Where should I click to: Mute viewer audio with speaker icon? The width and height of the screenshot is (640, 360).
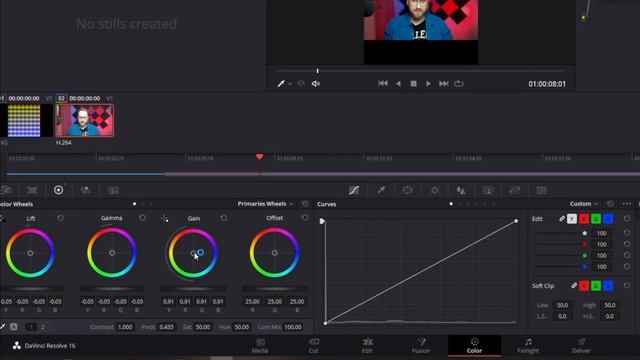click(316, 84)
